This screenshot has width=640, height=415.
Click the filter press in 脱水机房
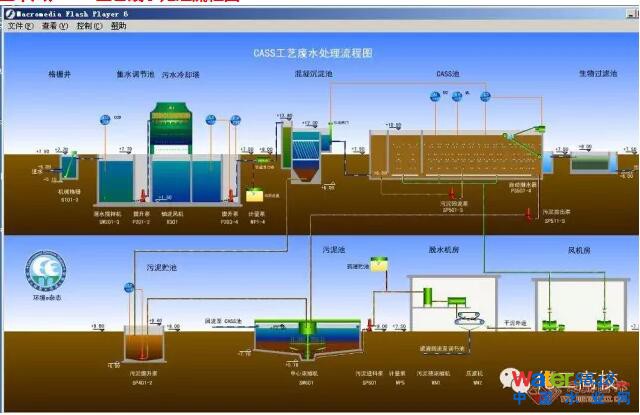pyautogui.click(x=469, y=320)
